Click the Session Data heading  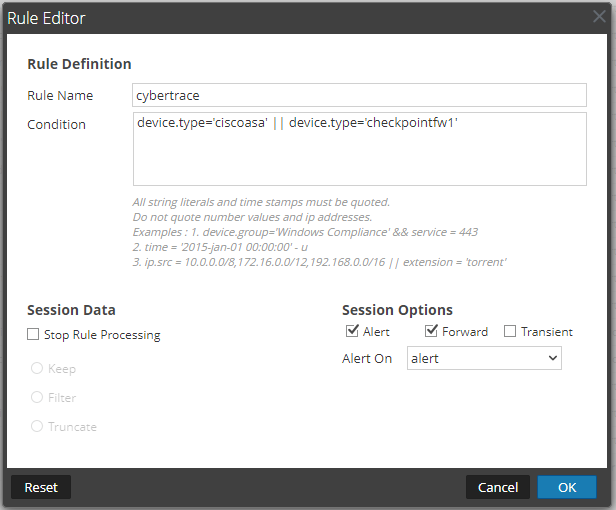click(71, 310)
